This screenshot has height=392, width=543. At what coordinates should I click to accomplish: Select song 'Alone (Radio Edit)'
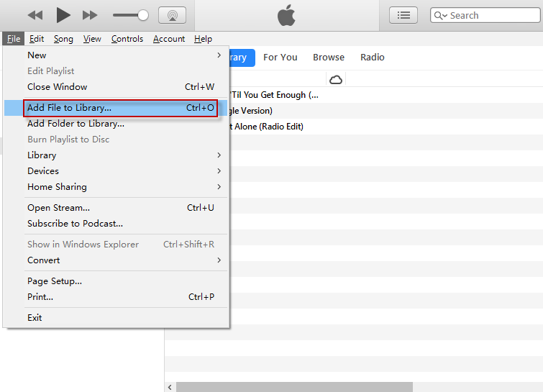[x=385, y=127]
